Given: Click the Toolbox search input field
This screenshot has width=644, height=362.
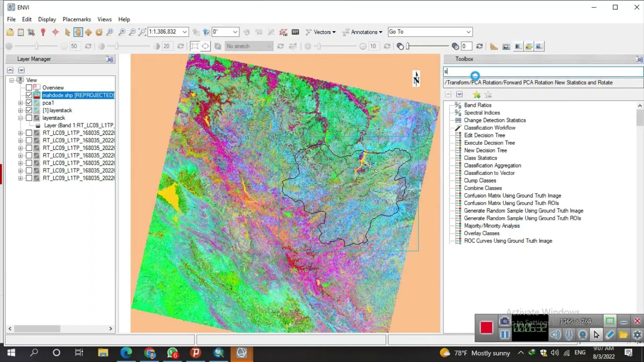Looking at the screenshot, I should [x=543, y=72].
